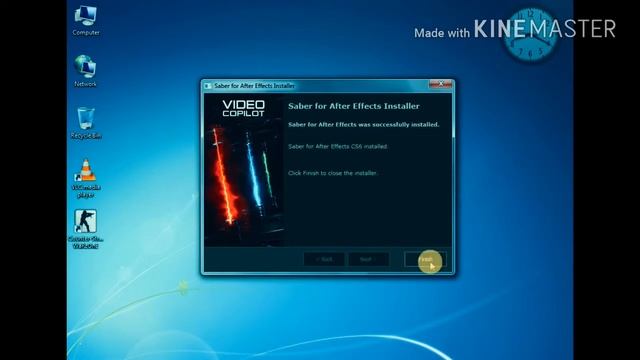Screen dimensions: 640x360
Task: Click the Finish button in installer
Action: click(x=425, y=259)
